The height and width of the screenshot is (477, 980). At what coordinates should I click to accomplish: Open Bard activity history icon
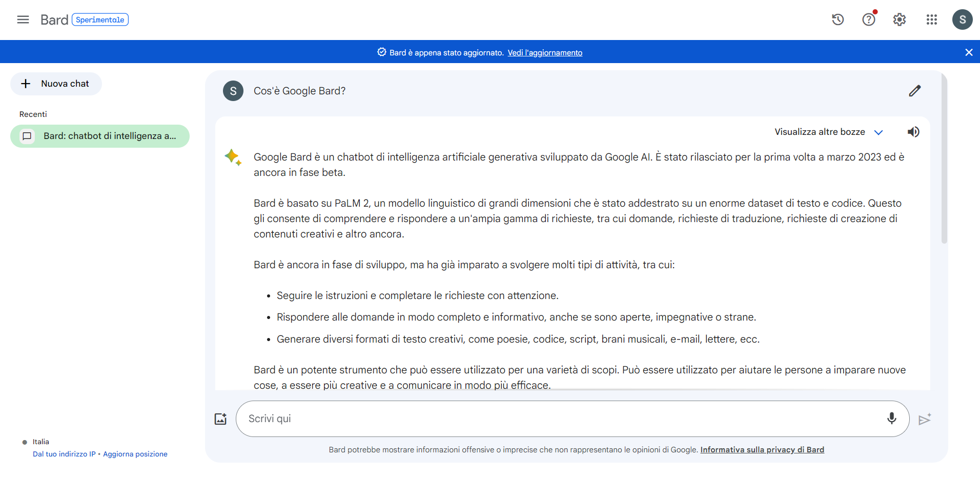pos(838,19)
